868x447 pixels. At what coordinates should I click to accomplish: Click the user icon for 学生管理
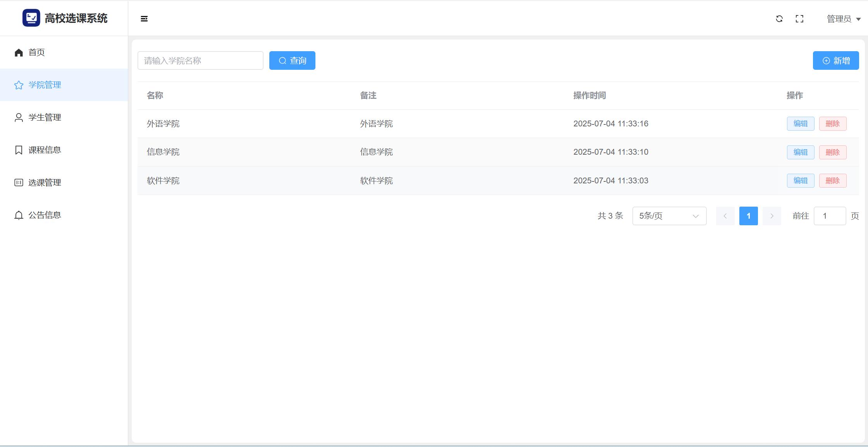[19, 117]
